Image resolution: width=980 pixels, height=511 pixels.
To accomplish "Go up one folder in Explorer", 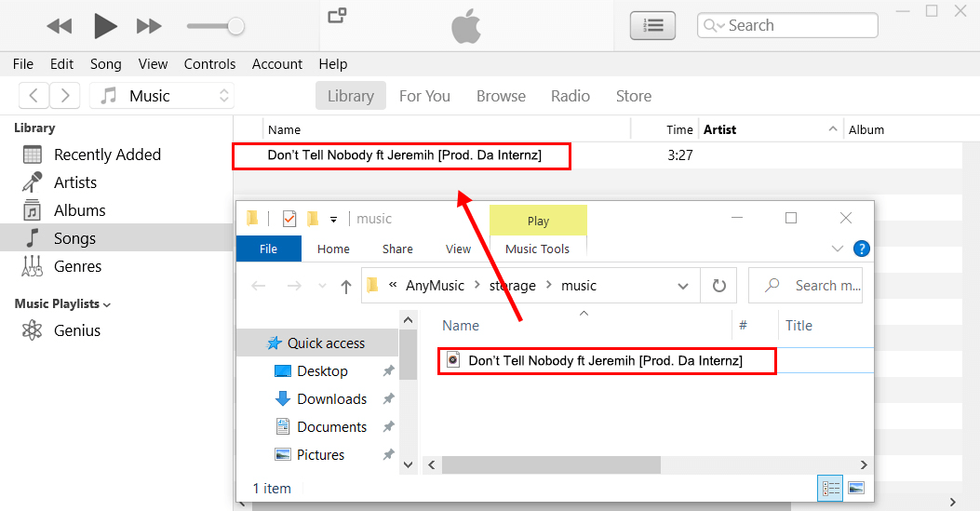I will pyautogui.click(x=346, y=286).
